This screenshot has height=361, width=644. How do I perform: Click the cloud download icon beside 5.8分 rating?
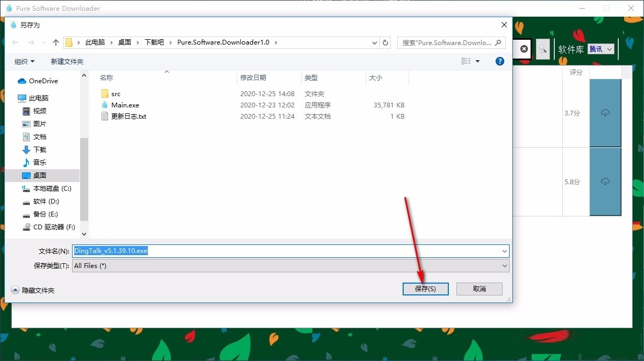coord(605,181)
